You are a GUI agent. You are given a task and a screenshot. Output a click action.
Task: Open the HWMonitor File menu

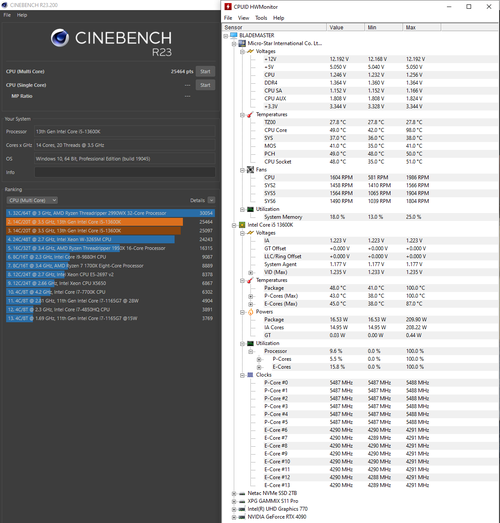tap(228, 18)
